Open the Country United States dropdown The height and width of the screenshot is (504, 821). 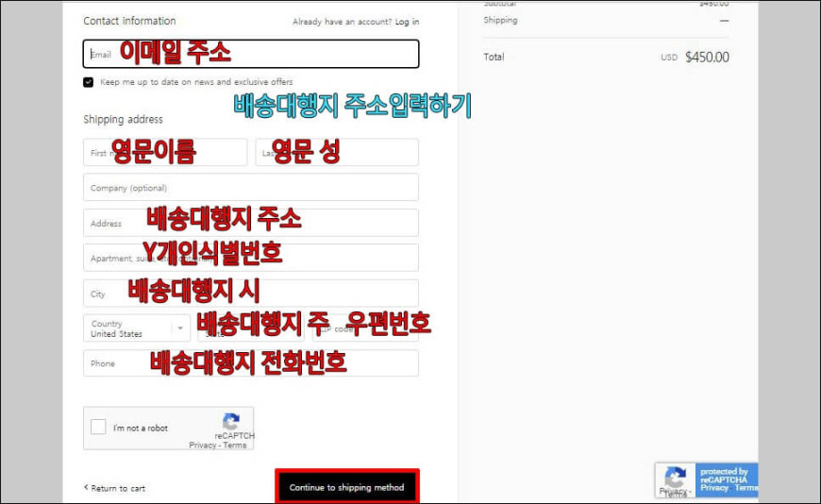pyautogui.click(x=137, y=328)
